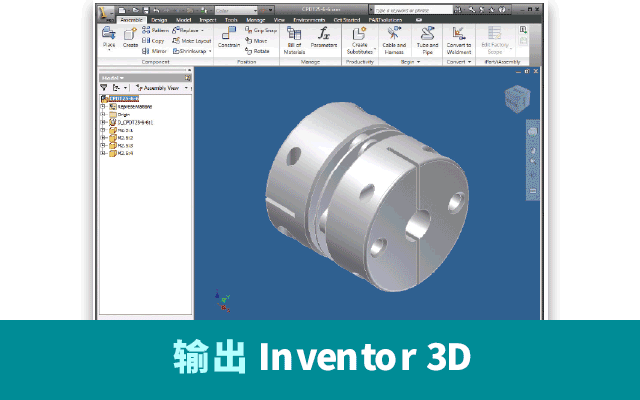Switch to the View ribbon tab

pyautogui.click(x=279, y=20)
